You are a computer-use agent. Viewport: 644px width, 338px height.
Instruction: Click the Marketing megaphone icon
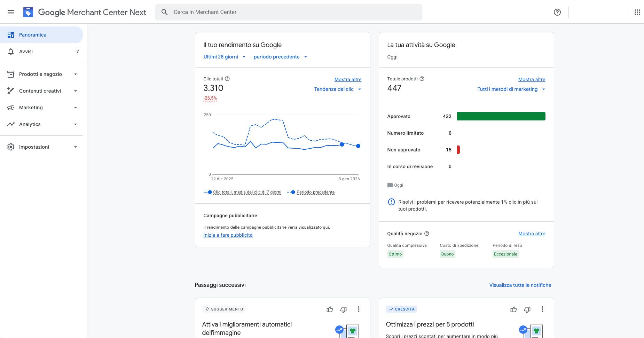tap(11, 108)
